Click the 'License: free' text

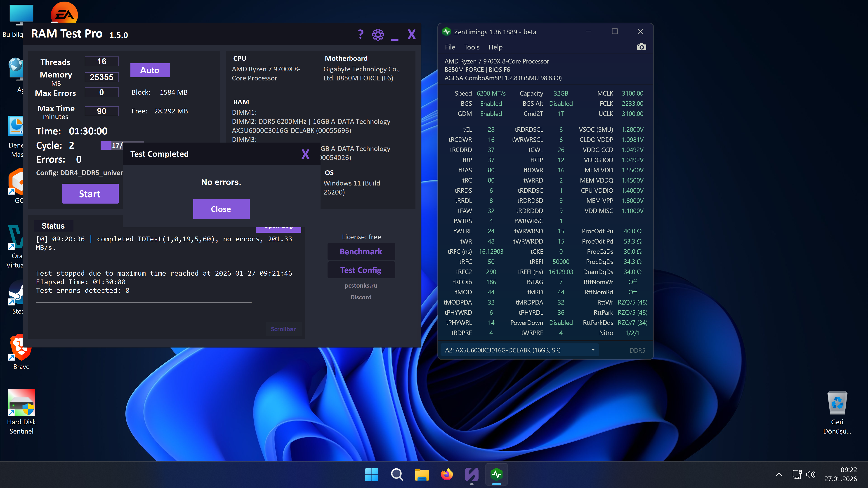click(361, 237)
